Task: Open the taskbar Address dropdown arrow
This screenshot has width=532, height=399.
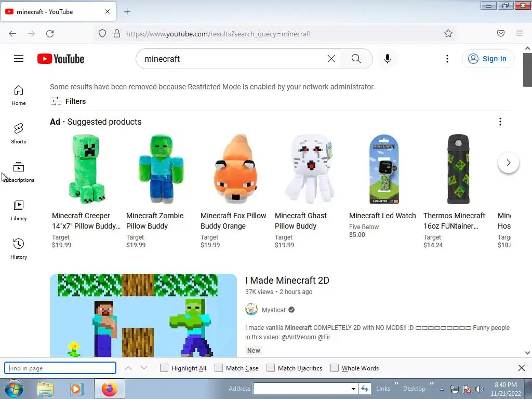Action: click(353, 389)
